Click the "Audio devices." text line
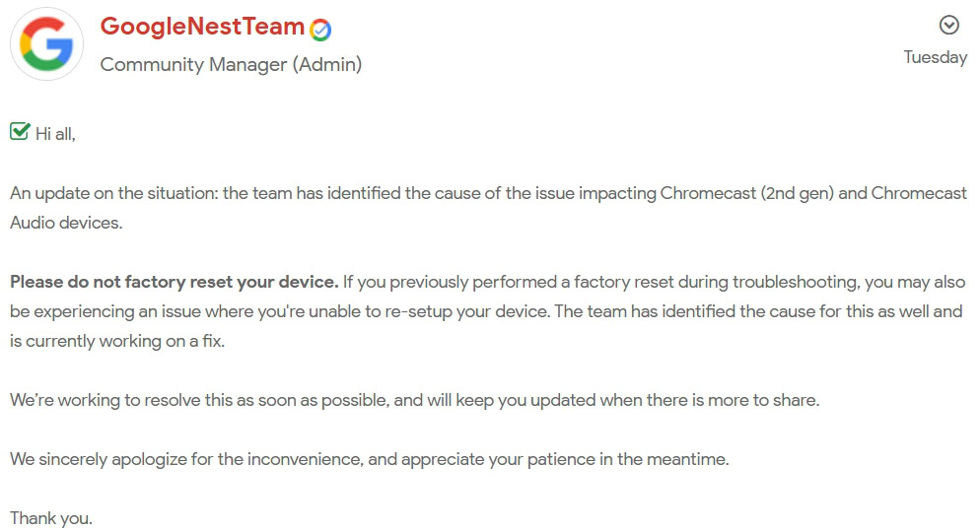Viewport: 980px width, 532px height. coord(66,223)
